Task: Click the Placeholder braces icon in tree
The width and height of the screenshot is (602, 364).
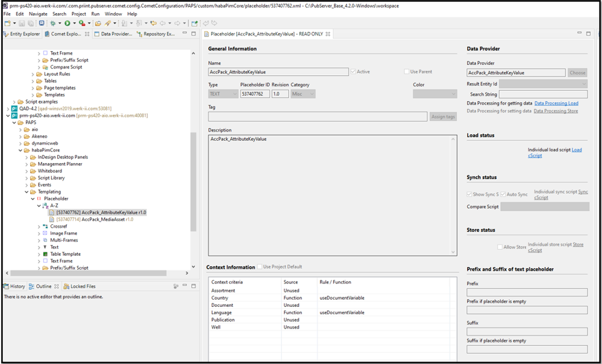Action: click(x=40, y=199)
